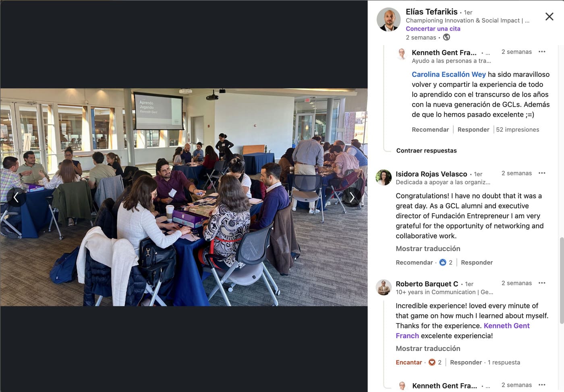Open Roberto Barquet C's avatar
Image resolution: width=564 pixels, height=392 pixels.
click(x=384, y=287)
